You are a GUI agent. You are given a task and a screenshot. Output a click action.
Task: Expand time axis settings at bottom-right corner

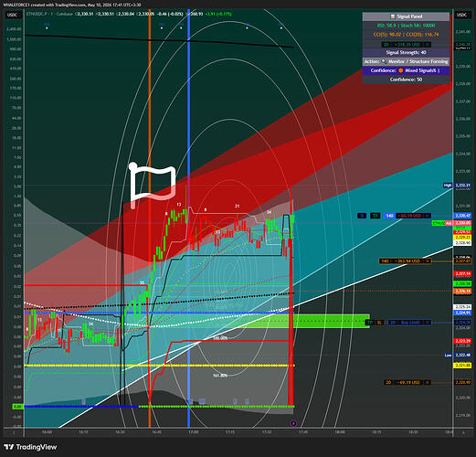coord(463,432)
